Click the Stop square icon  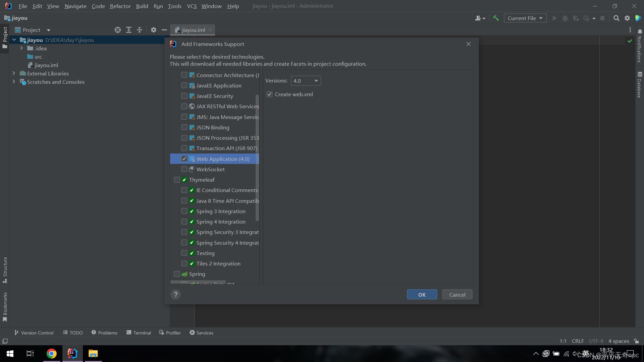click(x=602, y=18)
